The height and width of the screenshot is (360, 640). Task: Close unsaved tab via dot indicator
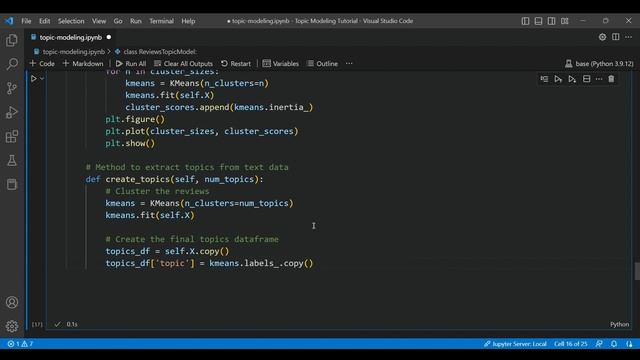pyautogui.click(x=109, y=37)
